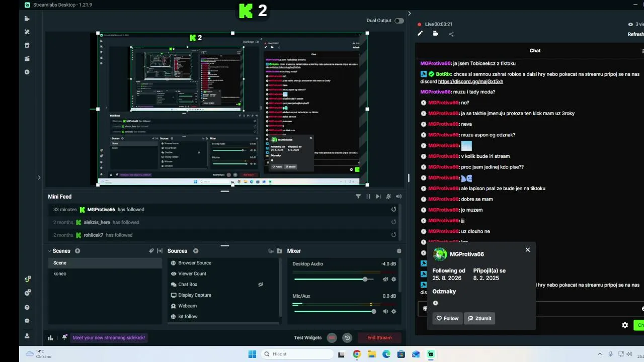The width and height of the screenshot is (644, 362).
Task: Expand the left sidebar with the chevron
Action: click(39, 177)
